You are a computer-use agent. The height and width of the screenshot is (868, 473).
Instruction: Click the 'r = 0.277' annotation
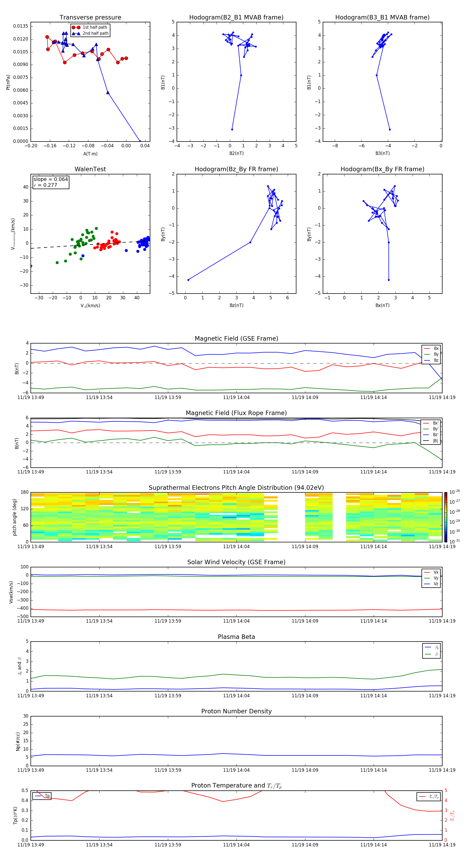coord(45,185)
